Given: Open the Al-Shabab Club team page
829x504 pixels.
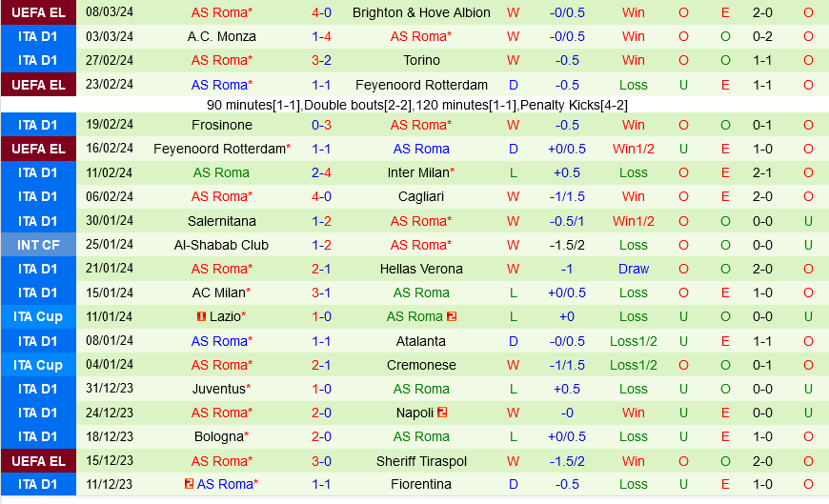Looking at the screenshot, I should [221, 245].
